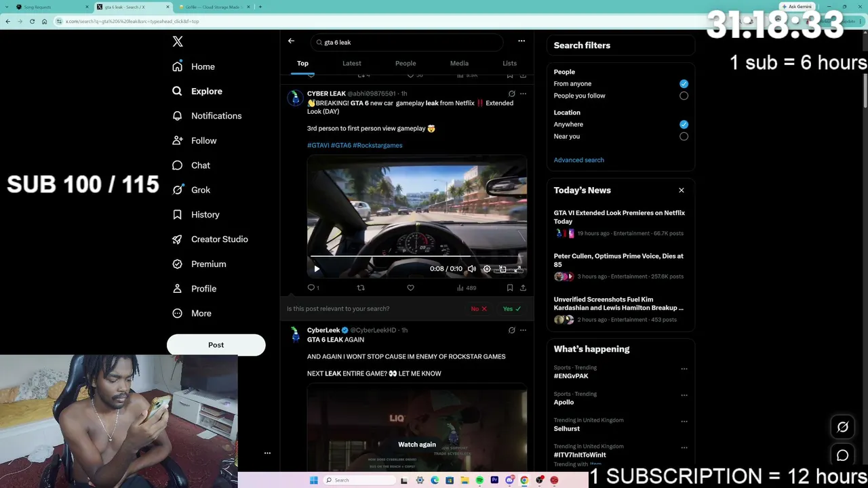Share the CYBER LEAK car gameplay post
Screen dimensions: 868x488
(523, 288)
